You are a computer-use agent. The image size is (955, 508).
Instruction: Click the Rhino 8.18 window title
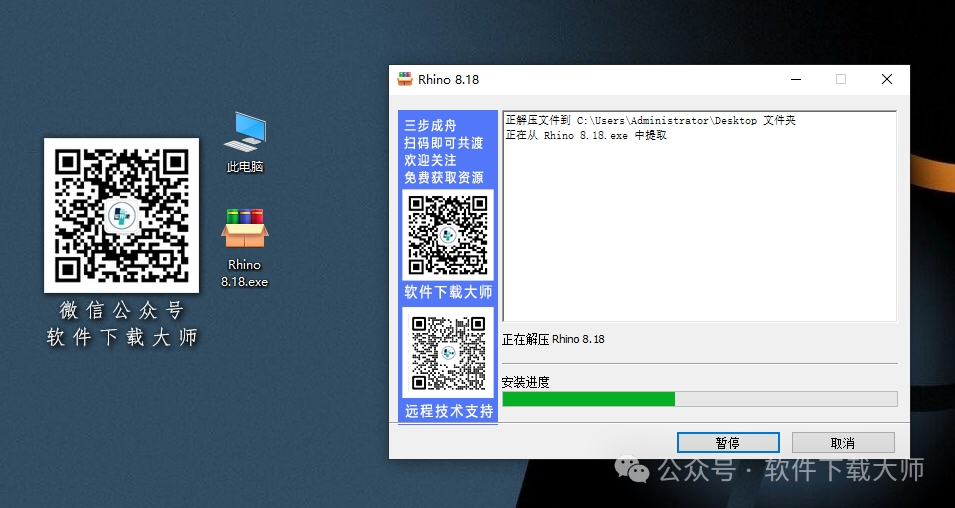(x=448, y=79)
